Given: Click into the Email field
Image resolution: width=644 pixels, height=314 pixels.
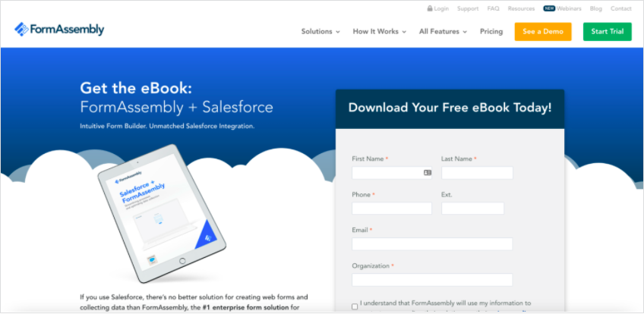Looking at the screenshot, I should (431, 244).
